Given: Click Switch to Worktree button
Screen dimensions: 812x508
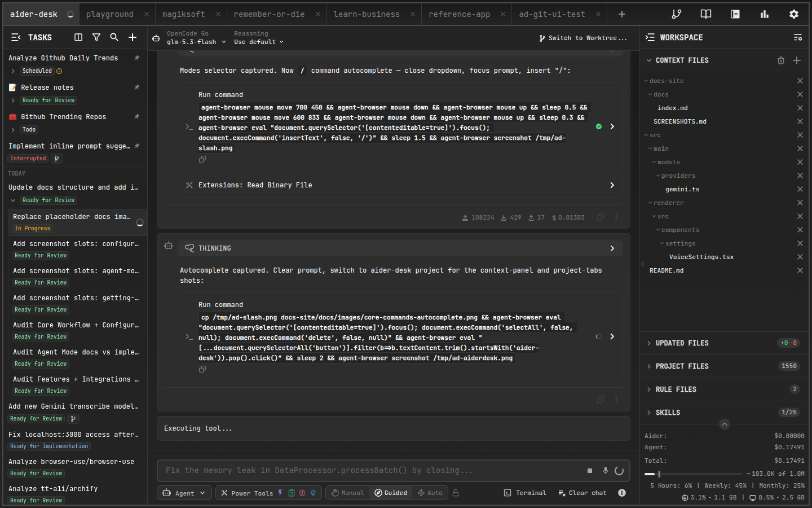Looking at the screenshot, I should 583,38.
